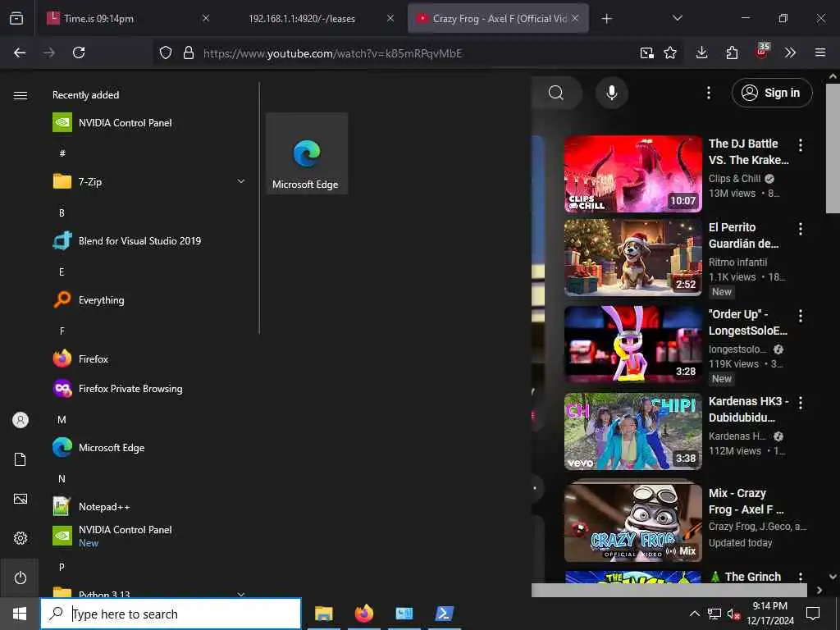Open the "Order Up" LongestSoloEver video thumbnail
This screenshot has width=840, height=630.
632,345
